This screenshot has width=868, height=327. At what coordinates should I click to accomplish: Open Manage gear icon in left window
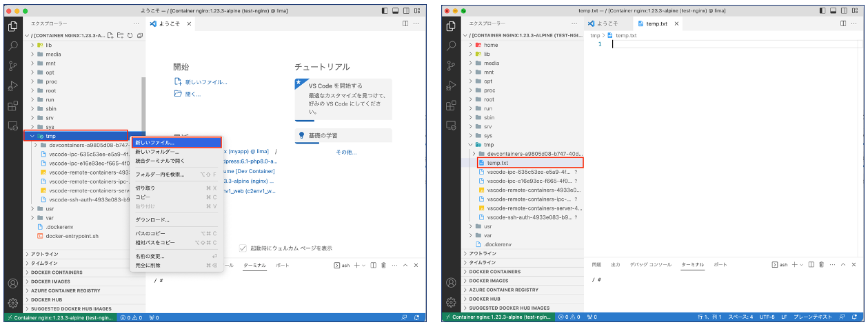pos(12,304)
